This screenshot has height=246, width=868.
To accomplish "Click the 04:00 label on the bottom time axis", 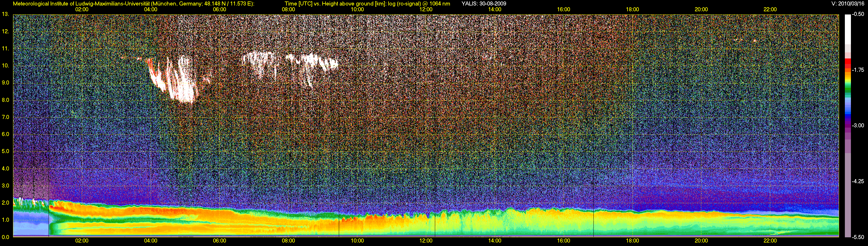I will point(151,241).
